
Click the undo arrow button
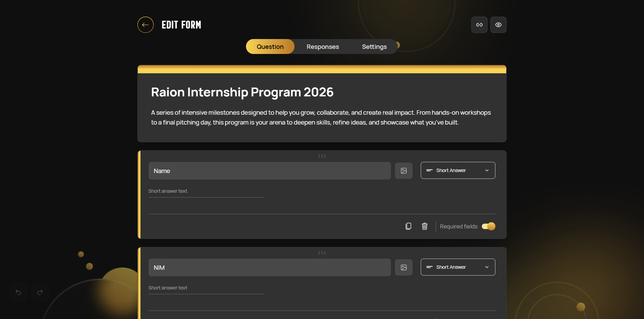[x=18, y=292]
